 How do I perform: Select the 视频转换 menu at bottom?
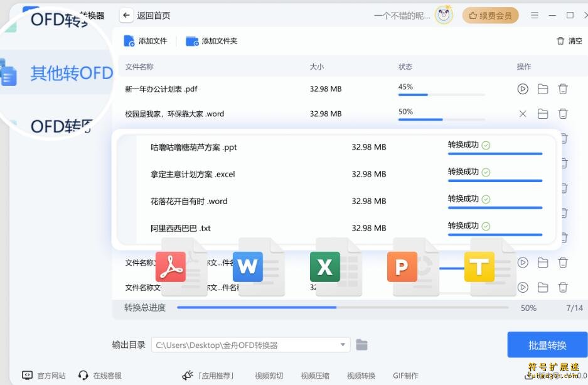coord(361,375)
